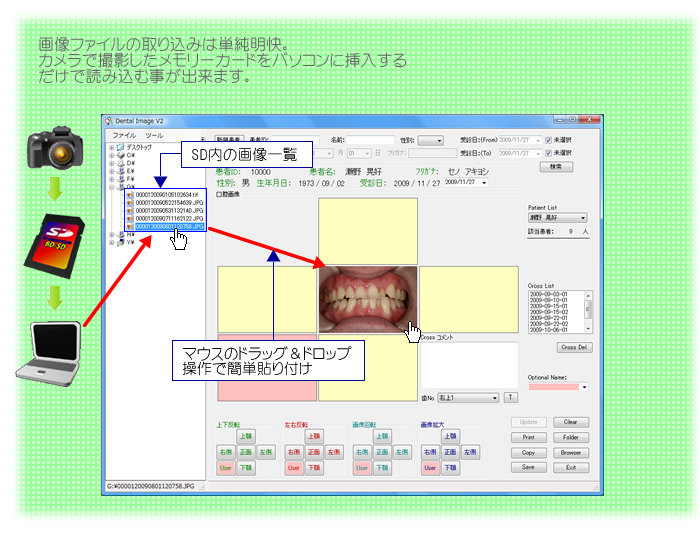The height and width of the screenshot is (535, 700).
Task: Expand the D¥ drive node
Action: coord(111,163)
